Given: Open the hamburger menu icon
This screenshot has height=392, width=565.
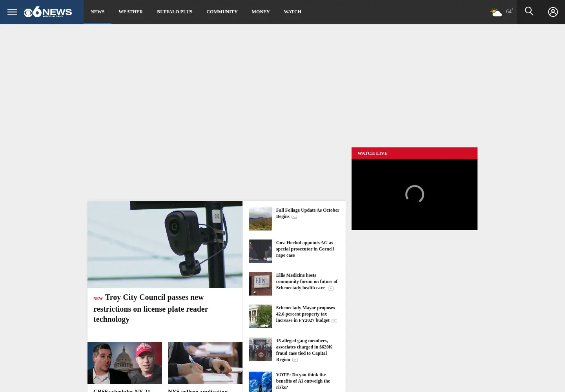Looking at the screenshot, I should coord(12,12).
